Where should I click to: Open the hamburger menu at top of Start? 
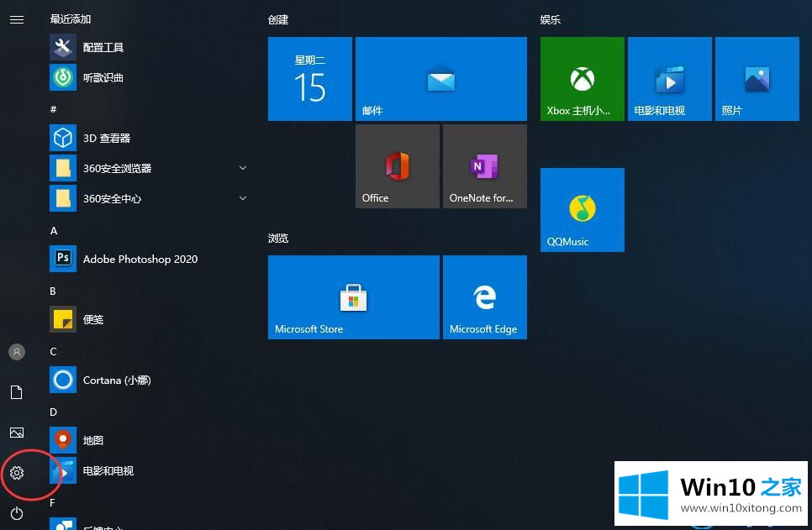pos(17,19)
